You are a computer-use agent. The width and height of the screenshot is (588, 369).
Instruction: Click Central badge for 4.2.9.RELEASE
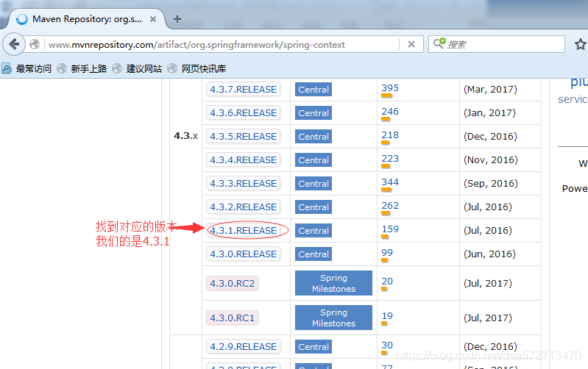[x=314, y=347]
